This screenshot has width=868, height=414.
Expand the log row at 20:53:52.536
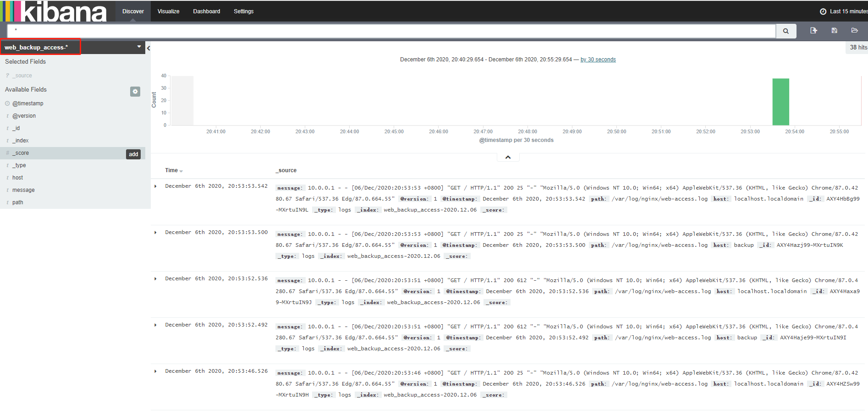(156, 279)
